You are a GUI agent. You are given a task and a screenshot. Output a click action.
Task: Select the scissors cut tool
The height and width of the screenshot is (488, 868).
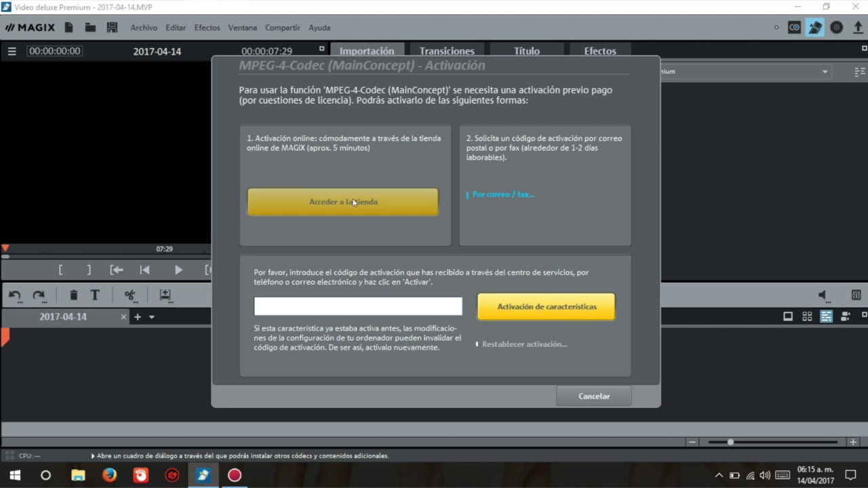tap(130, 296)
